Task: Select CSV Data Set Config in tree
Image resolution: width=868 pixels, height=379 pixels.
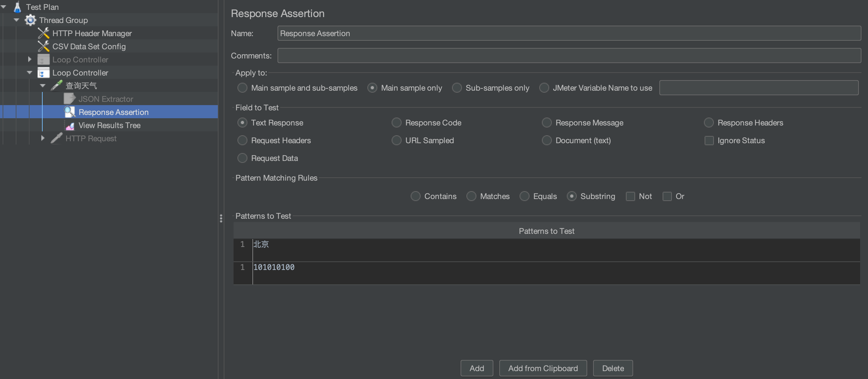Action: point(89,46)
